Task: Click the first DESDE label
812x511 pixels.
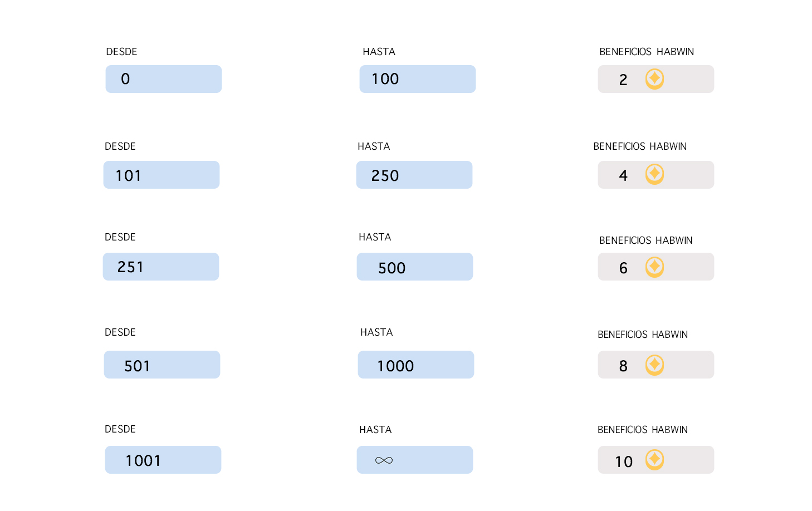Action: pos(121,52)
